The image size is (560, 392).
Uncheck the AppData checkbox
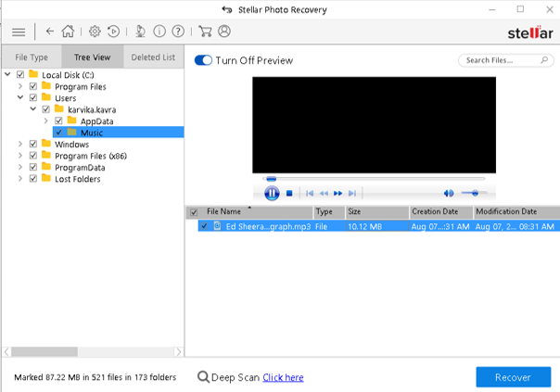(x=59, y=120)
